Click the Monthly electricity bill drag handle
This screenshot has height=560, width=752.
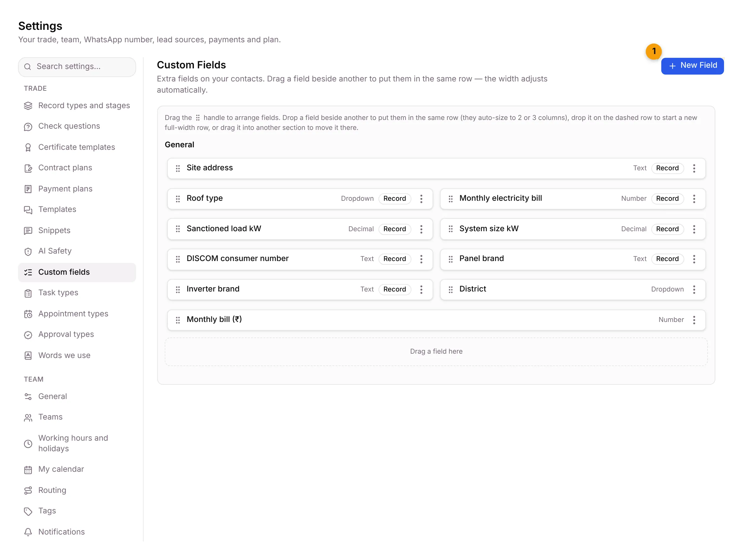[x=450, y=199]
